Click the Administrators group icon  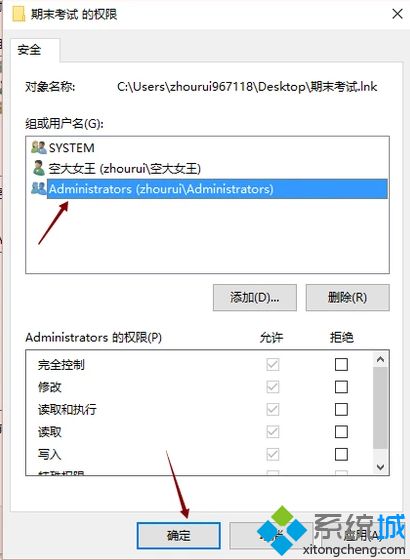tap(39, 189)
